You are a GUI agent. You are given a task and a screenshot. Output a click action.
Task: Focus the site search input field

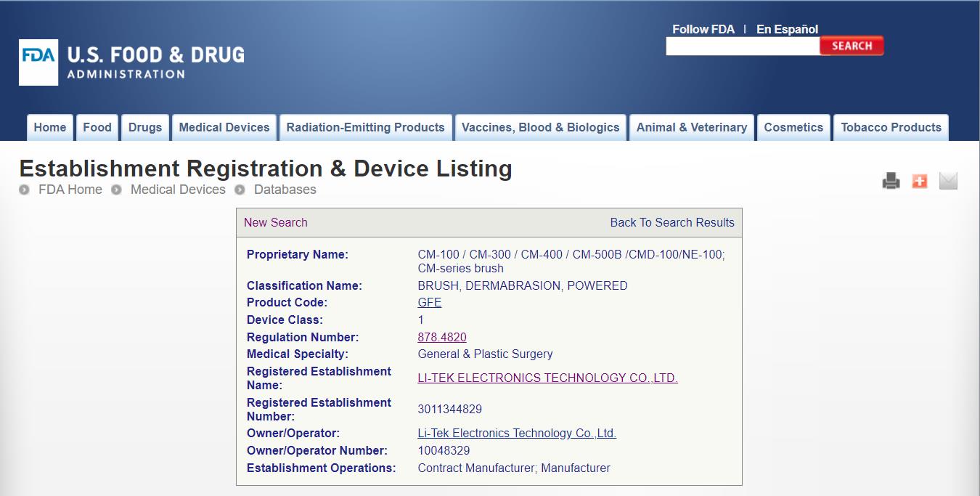[742, 46]
